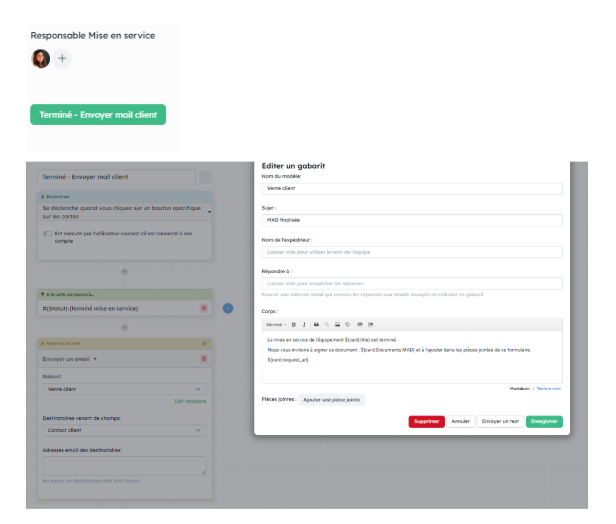Open the trigger type dropdown 'Se déclenche quand'
Screen dimensions: 616x524
coord(122,211)
